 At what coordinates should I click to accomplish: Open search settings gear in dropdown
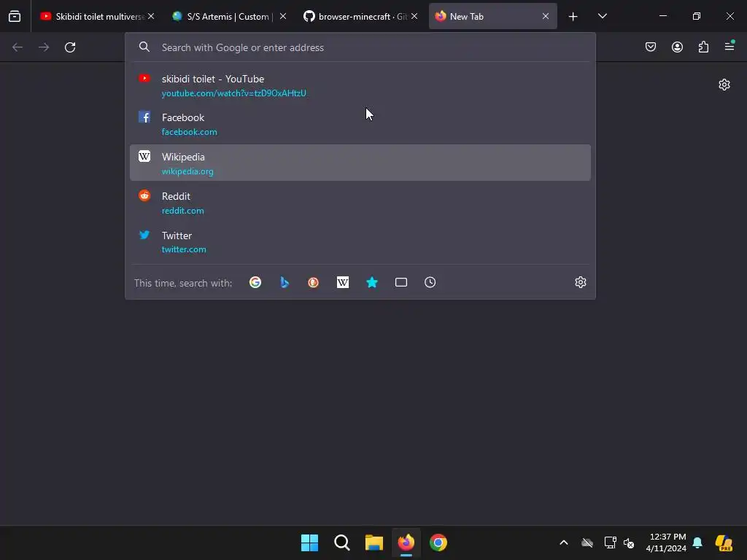(580, 282)
